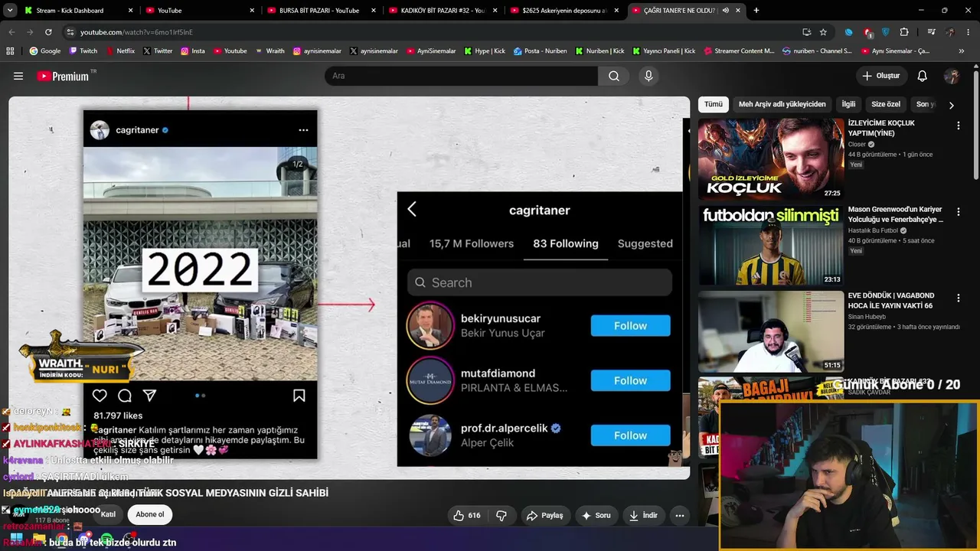Focus the Ara search field
Screen dimensions: 980x551
(x=461, y=76)
